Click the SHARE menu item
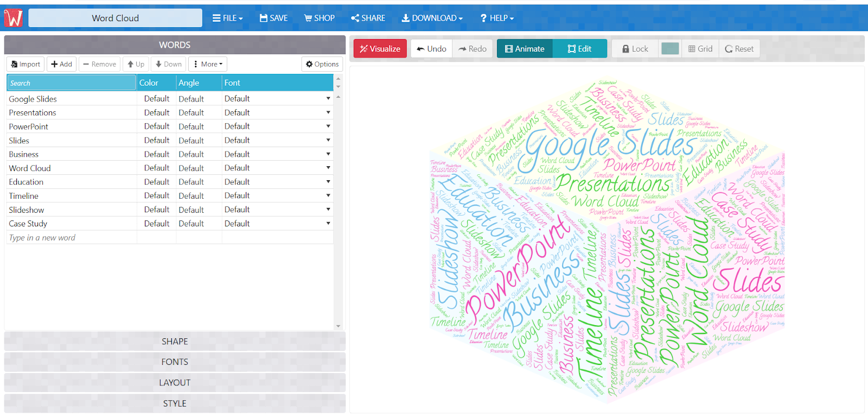This screenshot has height=417, width=868. pos(368,18)
